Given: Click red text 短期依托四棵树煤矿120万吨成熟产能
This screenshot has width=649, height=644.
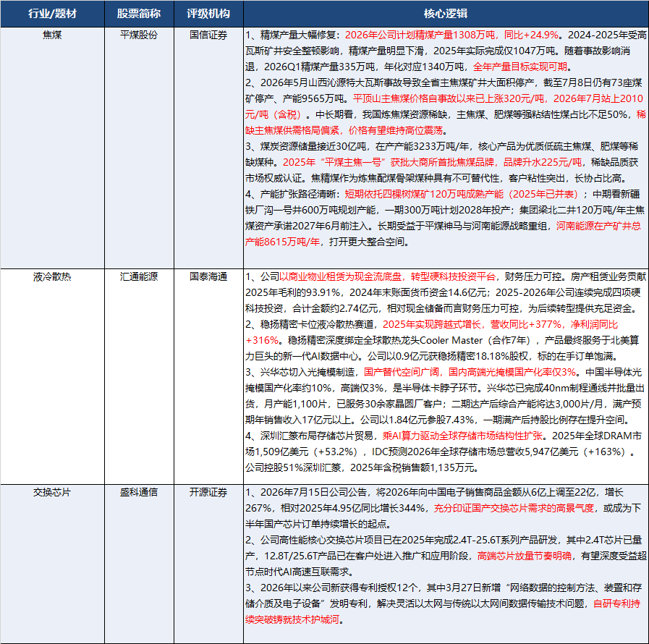Looking at the screenshot, I should (424, 194).
